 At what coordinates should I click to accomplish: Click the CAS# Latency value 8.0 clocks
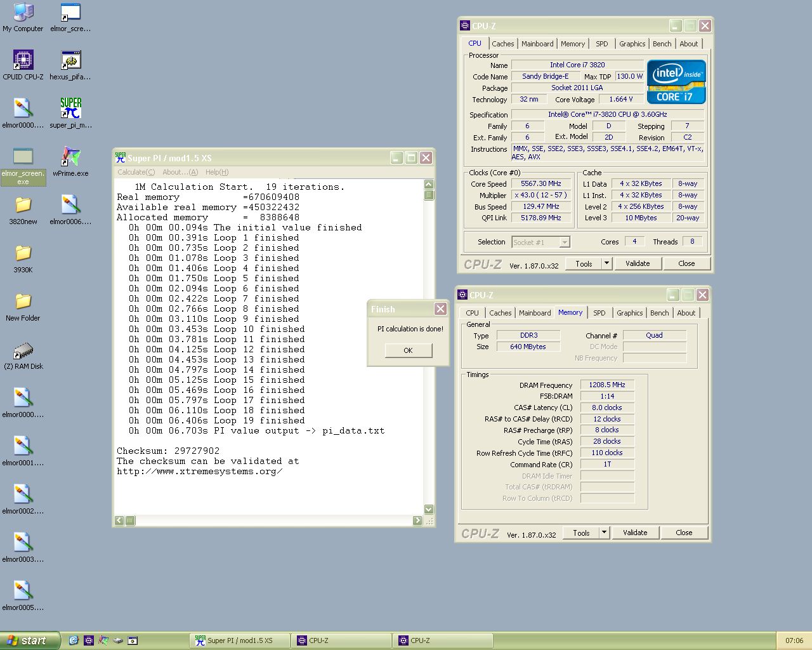(607, 408)
